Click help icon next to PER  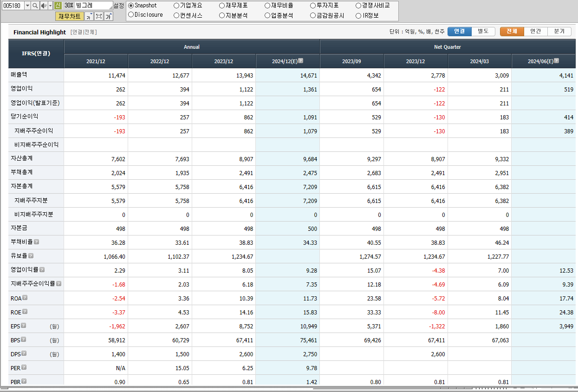click(24, 367)
